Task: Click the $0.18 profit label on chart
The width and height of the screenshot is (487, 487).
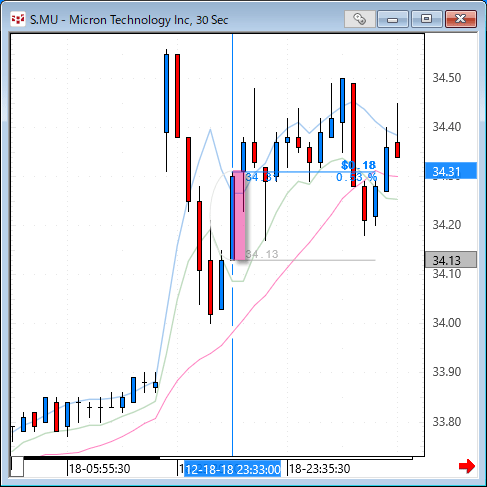Action: 359,165
